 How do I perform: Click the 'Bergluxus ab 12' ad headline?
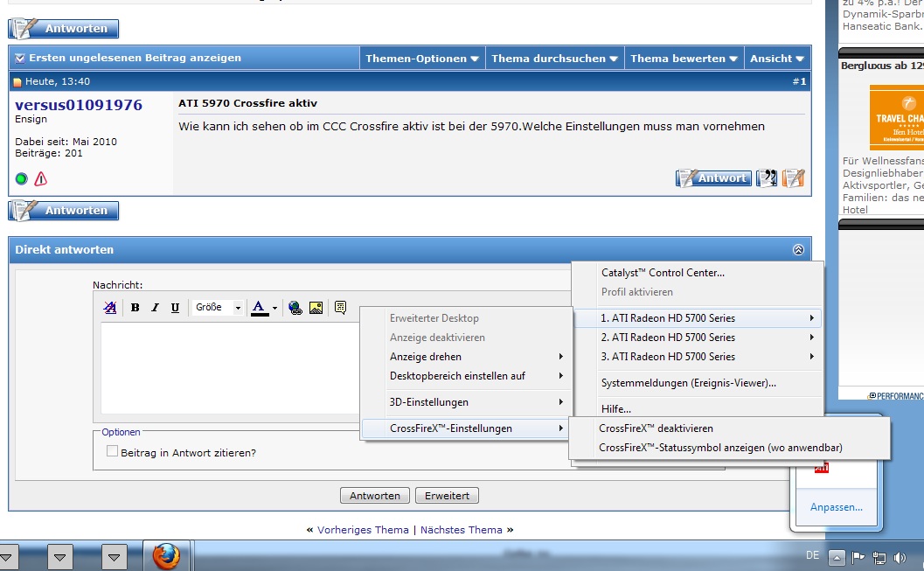[x=882, y=66]
